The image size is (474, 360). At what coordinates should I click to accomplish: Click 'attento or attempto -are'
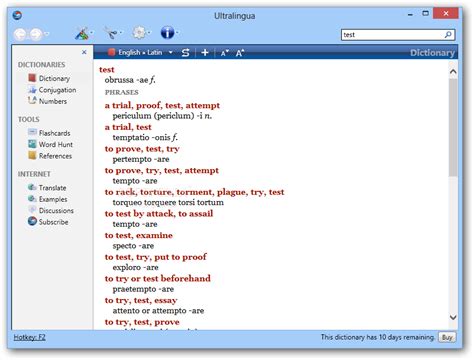158,311
